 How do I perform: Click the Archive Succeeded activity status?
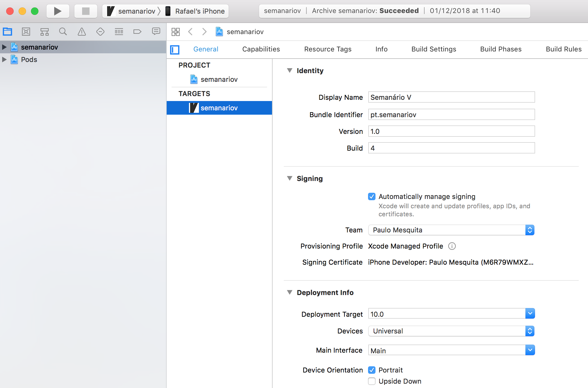pos(394,11)
